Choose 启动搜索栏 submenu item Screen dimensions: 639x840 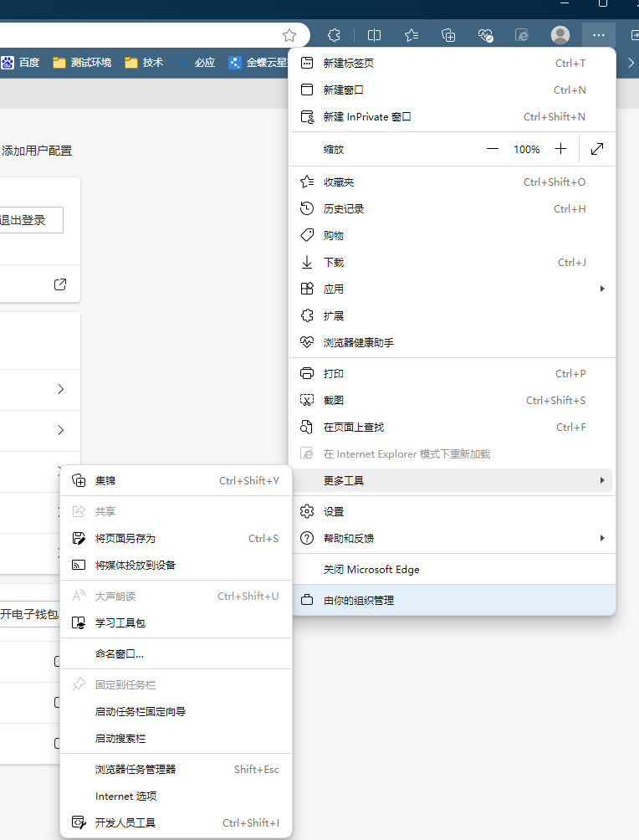click(x=176, y=739)
